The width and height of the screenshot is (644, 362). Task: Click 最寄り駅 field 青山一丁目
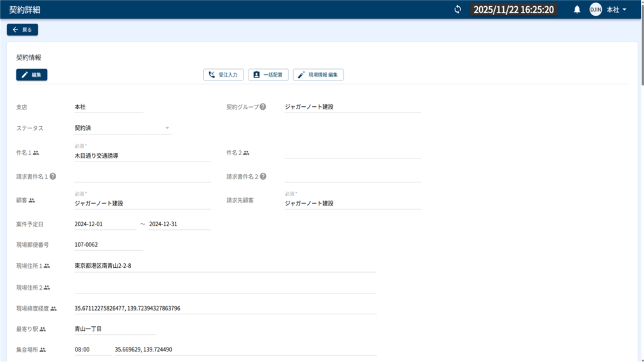[x=116, y=329]
